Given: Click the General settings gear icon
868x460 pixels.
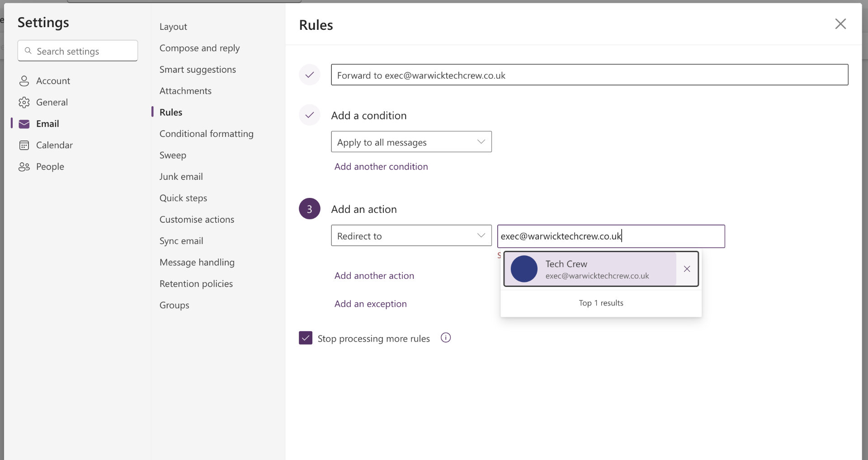Looking at the screenshot, I should point(24,102).
